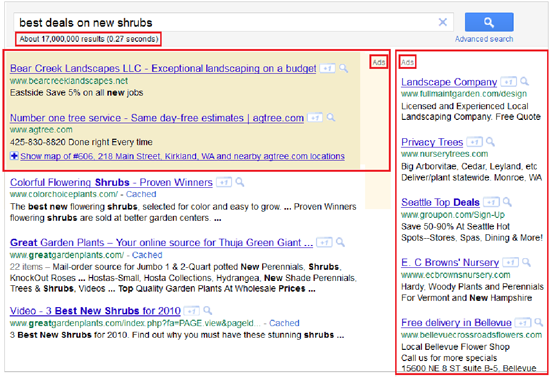550x377 pixels.
Task: Click the www.ecbrownsnursery.com URL text
Action: [x=456, y=275]
